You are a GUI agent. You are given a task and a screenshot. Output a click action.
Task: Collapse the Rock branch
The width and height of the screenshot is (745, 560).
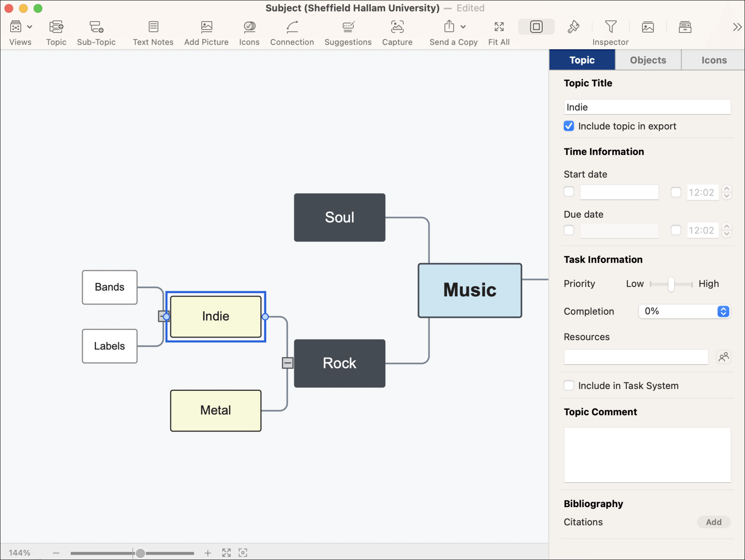point(287,363)
